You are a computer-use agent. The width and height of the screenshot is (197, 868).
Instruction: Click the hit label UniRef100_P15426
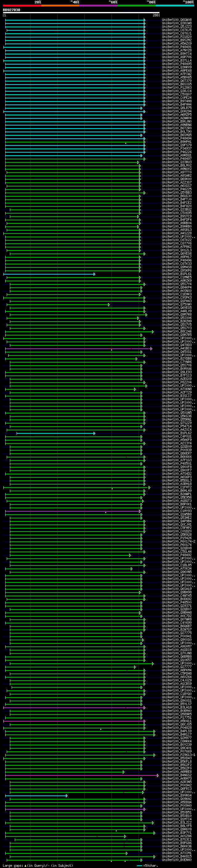point(177,538)
